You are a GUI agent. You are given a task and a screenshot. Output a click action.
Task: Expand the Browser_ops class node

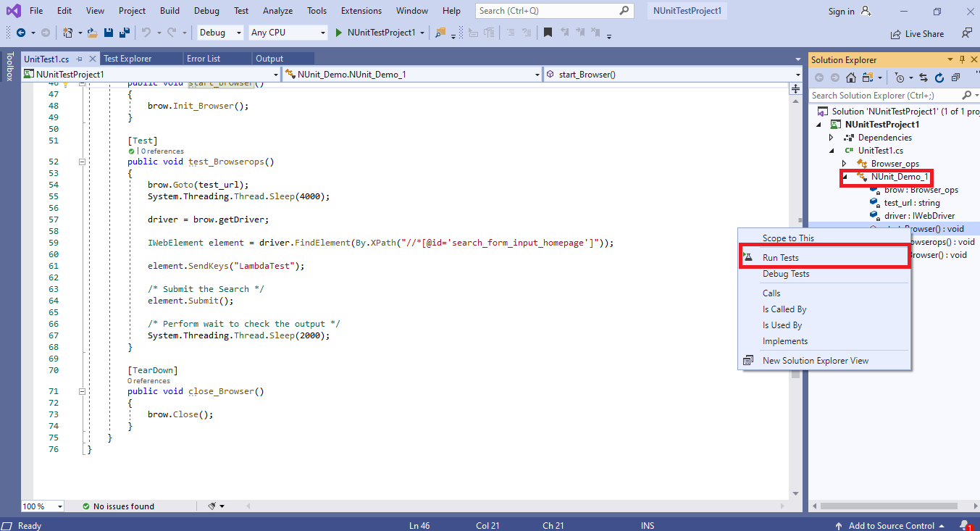pyautogui.click(x=844, y=164)
